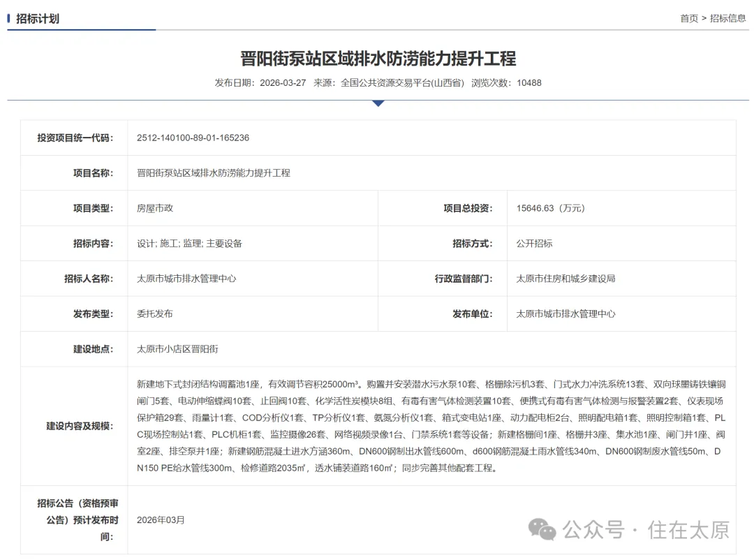
Task: Click the 投资项目统一代码 label
Action: 75,138
